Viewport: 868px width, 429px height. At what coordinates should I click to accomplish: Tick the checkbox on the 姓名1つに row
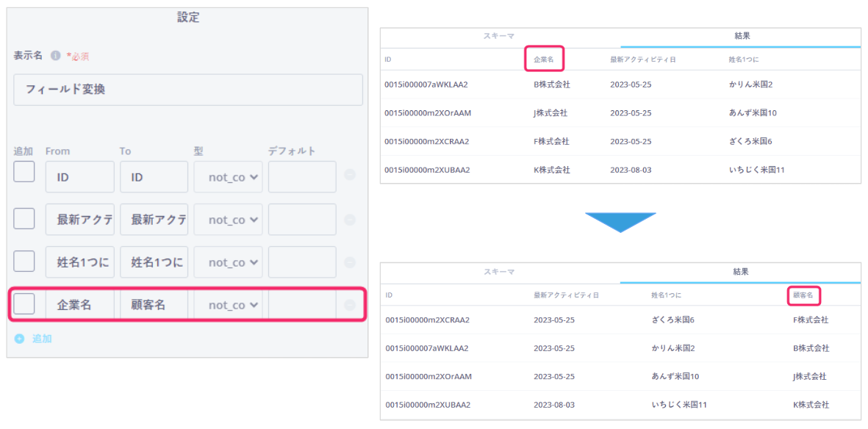24,261
